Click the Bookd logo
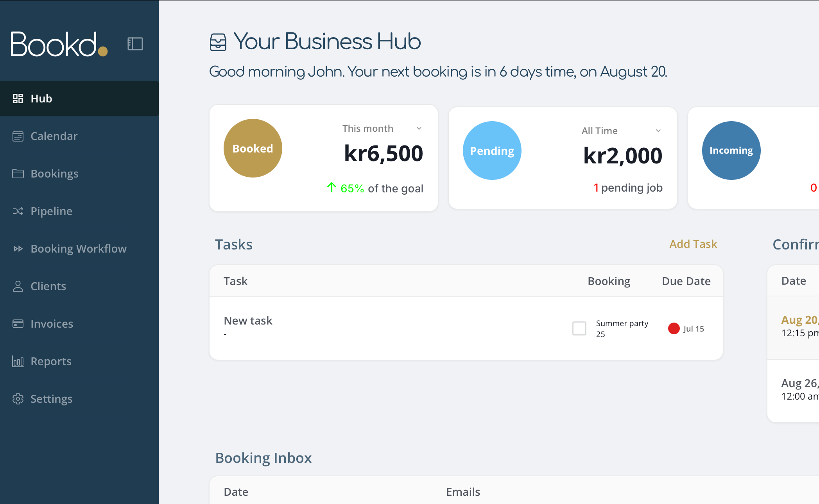The width and height of the screenshot is (819, 504). (59, 44)
